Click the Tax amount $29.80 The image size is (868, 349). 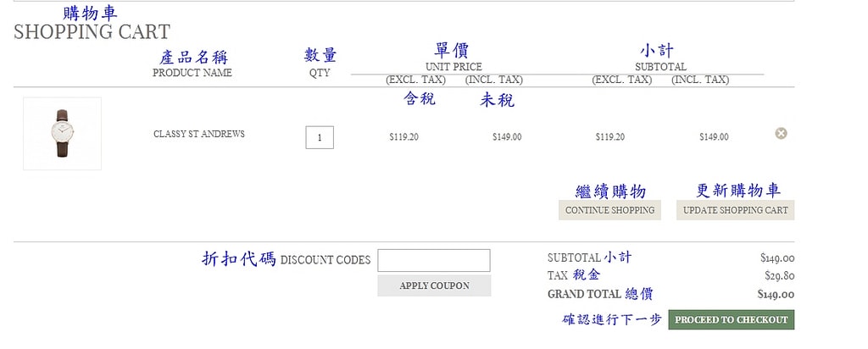tap(779, 276)
